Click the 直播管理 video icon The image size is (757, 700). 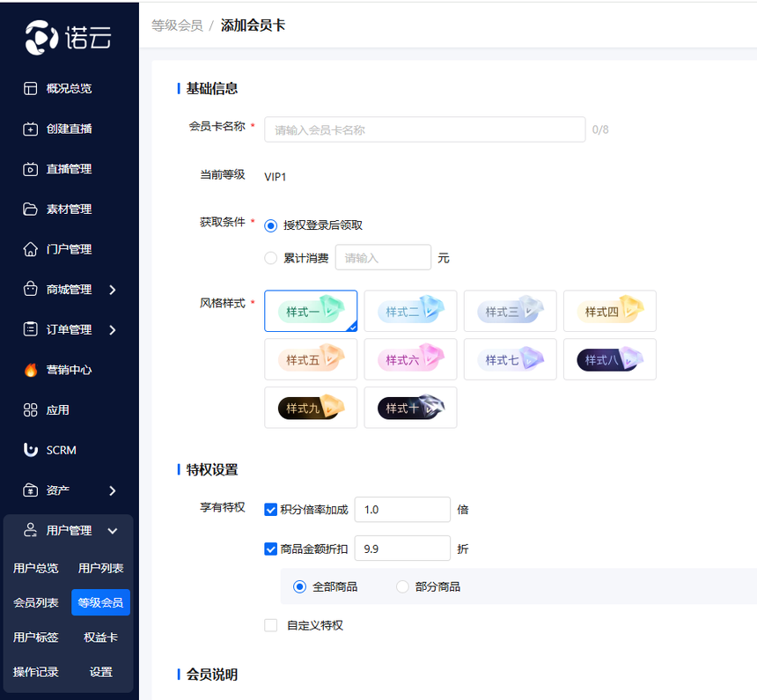[x=30, y=169]
